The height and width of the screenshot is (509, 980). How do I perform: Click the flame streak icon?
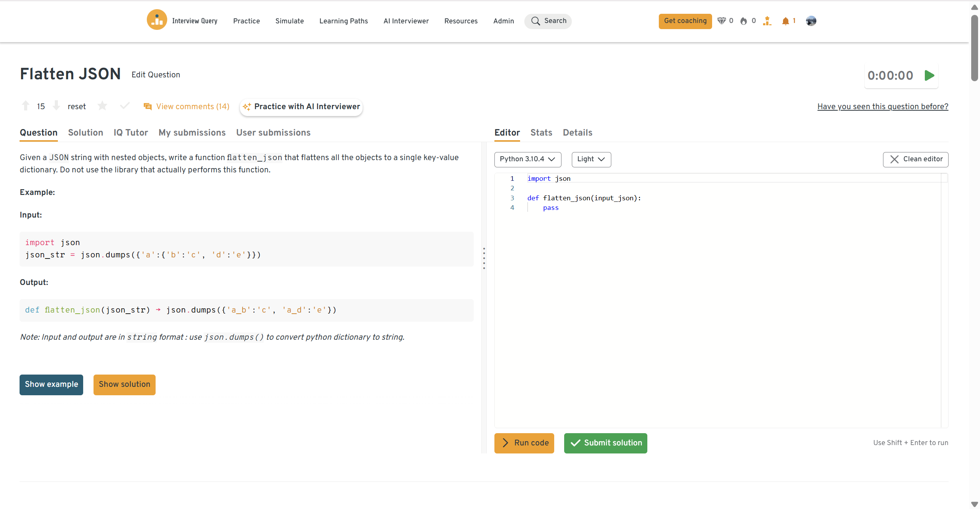[x=744, y=21]
